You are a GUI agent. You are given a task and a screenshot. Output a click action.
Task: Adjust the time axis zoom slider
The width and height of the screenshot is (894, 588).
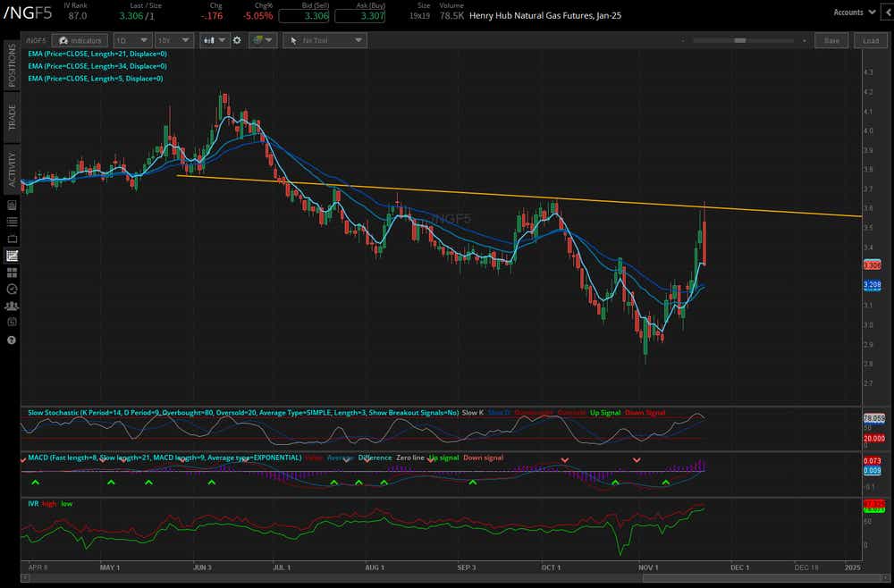[739, 39]
